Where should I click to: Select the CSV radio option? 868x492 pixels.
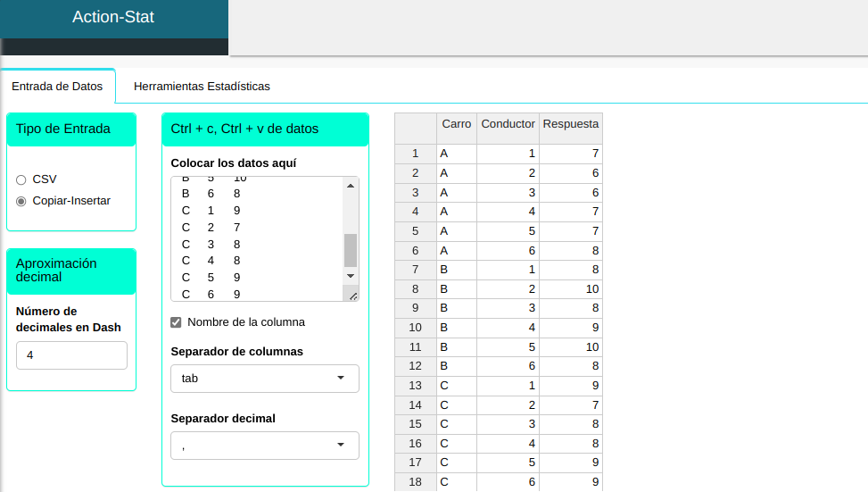tap(21, 179)
